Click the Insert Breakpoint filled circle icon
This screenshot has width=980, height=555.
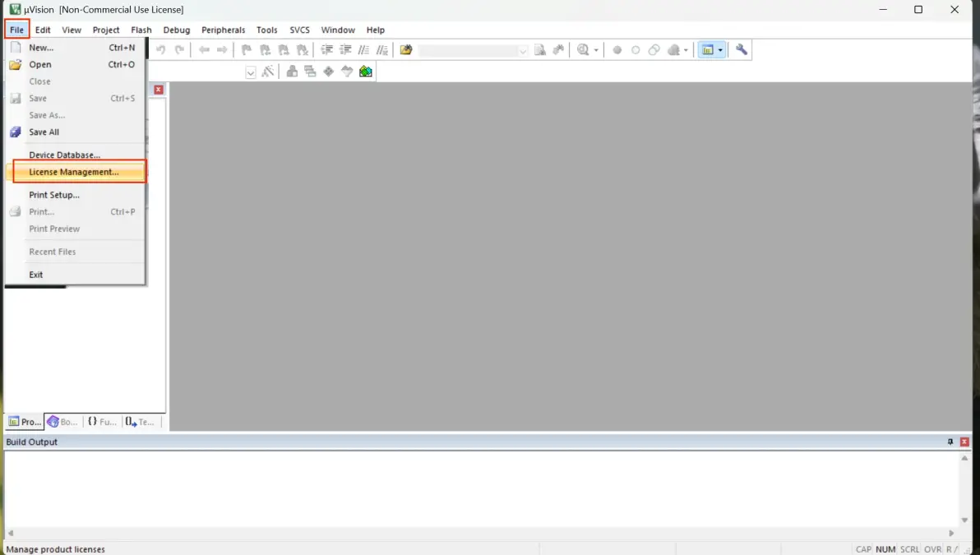(617, 50)
